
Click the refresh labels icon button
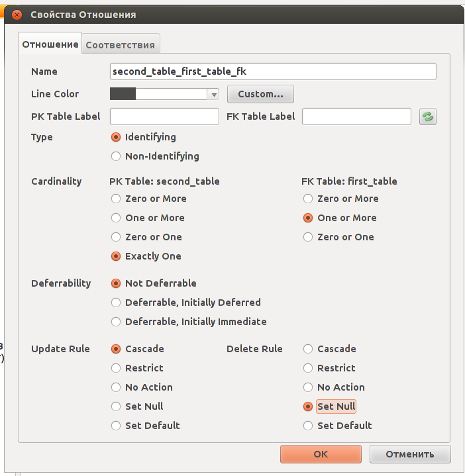pos(428,117)
